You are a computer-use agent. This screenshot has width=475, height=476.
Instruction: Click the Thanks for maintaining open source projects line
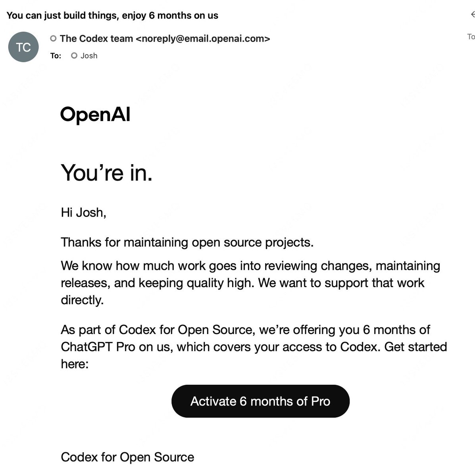coord(187,242)
